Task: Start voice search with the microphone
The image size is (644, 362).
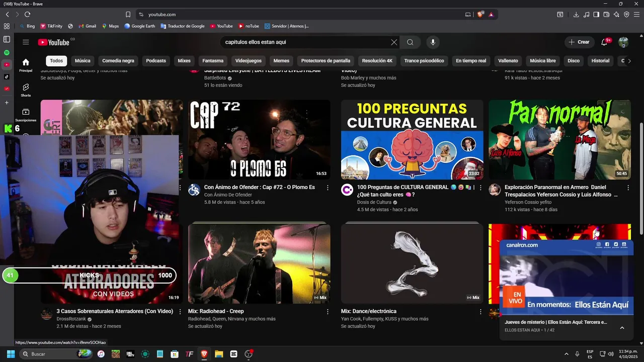Action: [433, 42]
